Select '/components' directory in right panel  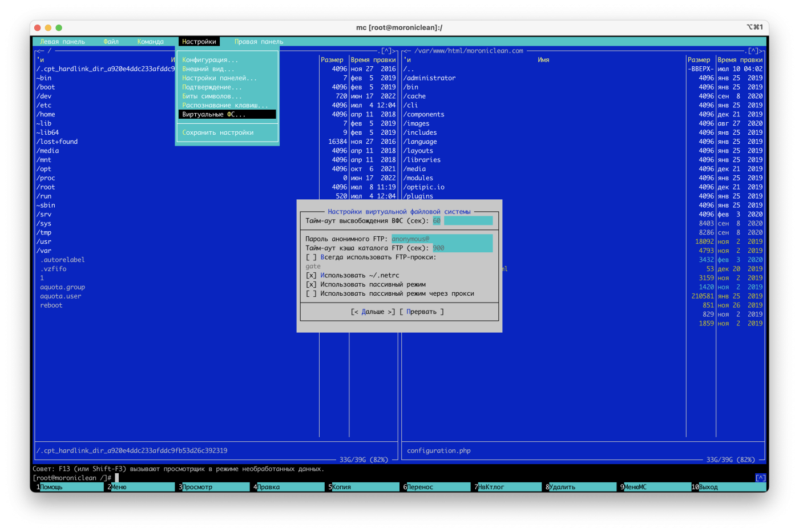pos(423,115)
